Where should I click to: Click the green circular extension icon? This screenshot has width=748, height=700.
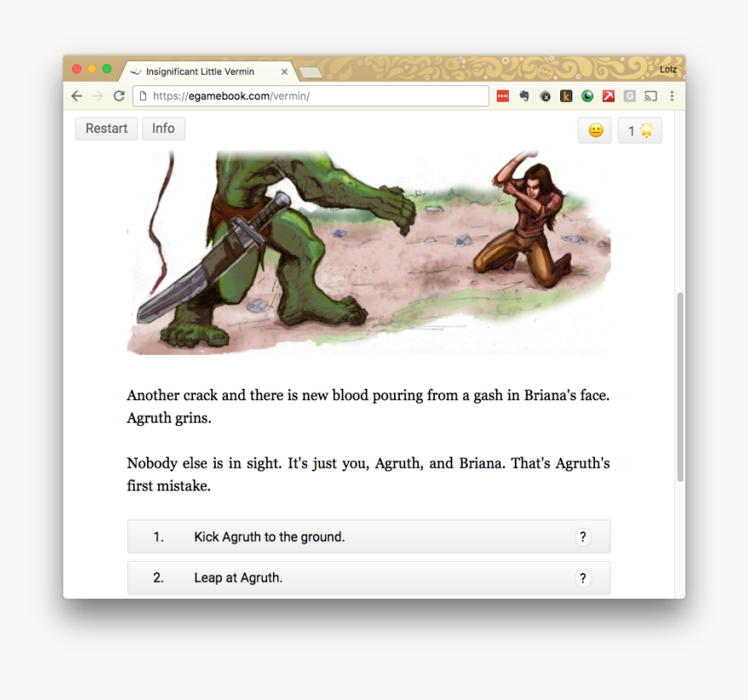coord(587,96)
